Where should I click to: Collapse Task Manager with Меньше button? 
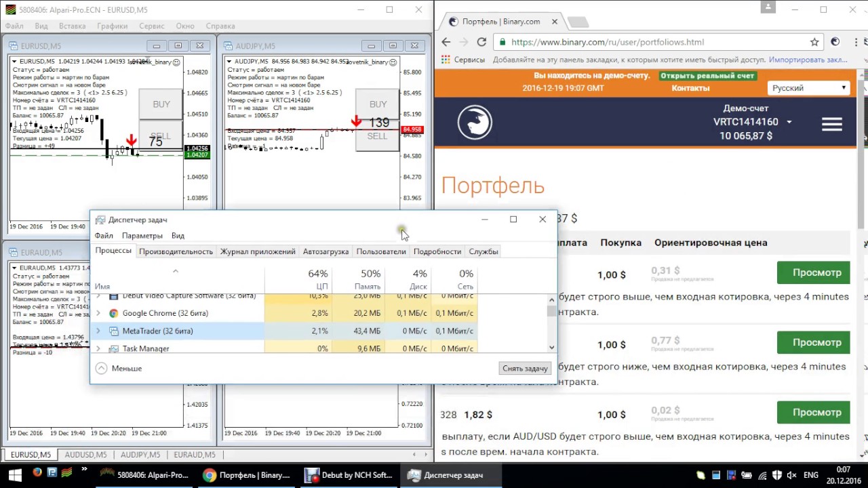tap(119, 368)
